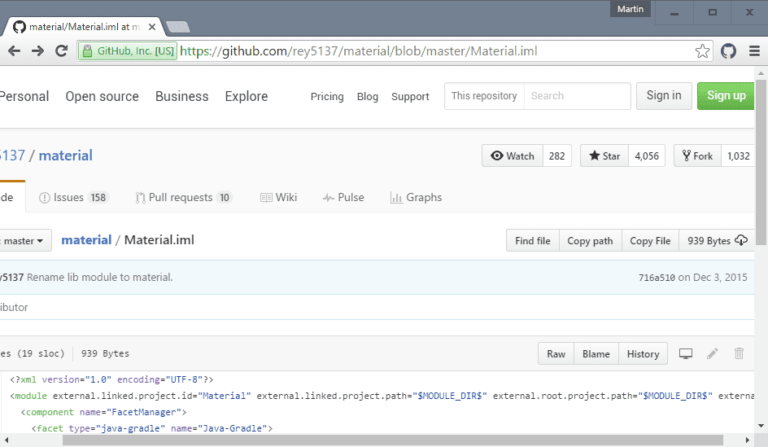Focus the repository Search field
The image size is (768, 447).
[x=576, y=96]
